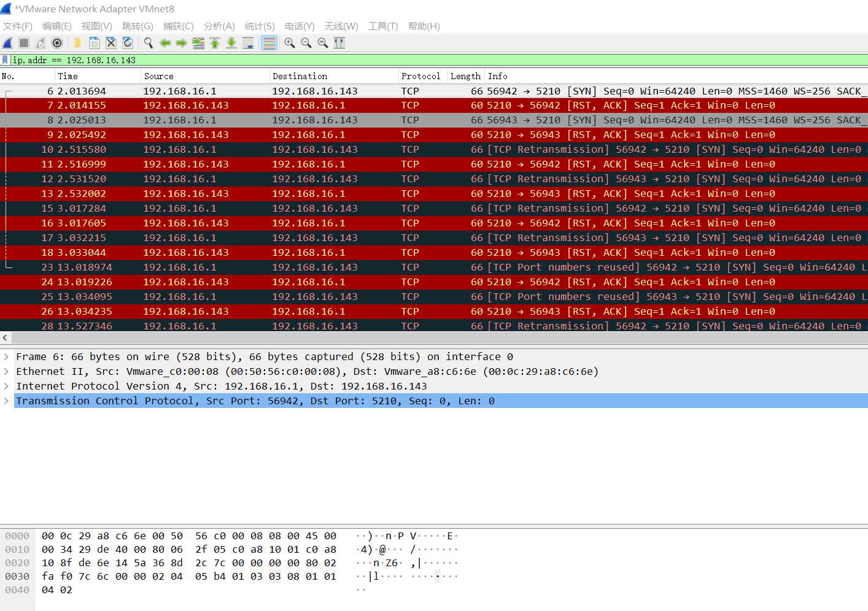Viewport: 868px width, 611px height.
Task: Go forward to the next packet
Action: (182, 43)
